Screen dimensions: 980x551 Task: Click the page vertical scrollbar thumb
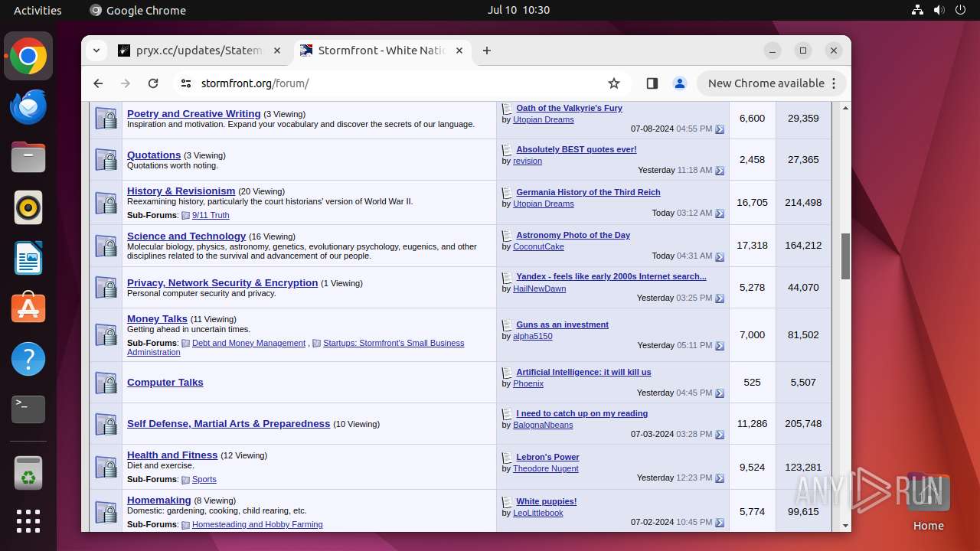tap(845, 256)
